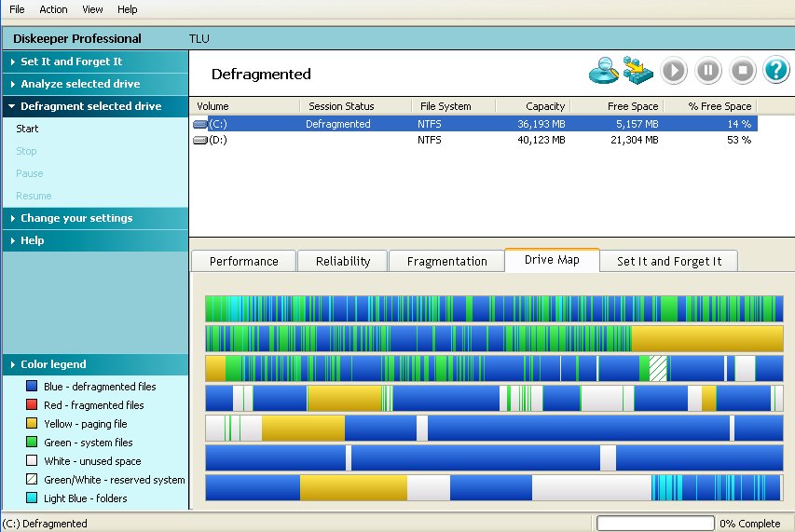Viewport: 795px width, 532px height.
Task: Click Start under Defragment selected drive
Action: (28, 129)
